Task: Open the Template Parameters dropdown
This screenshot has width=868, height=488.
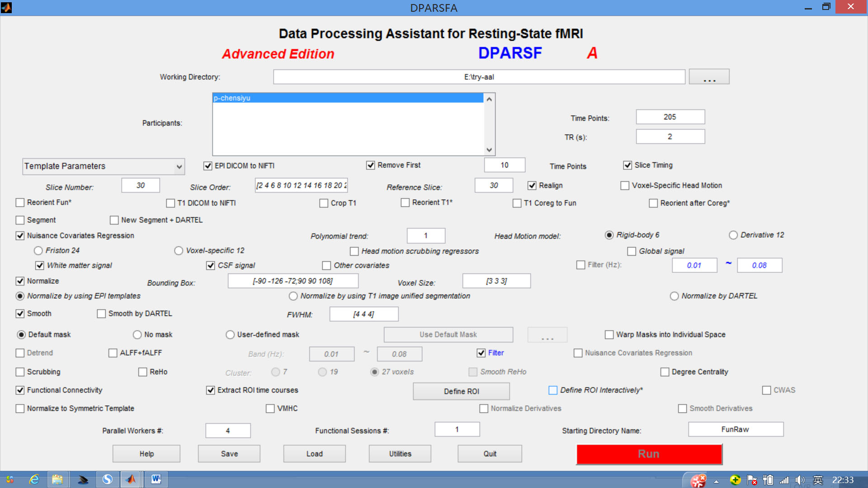Action: pyautogui.click(x=104, y=166)
